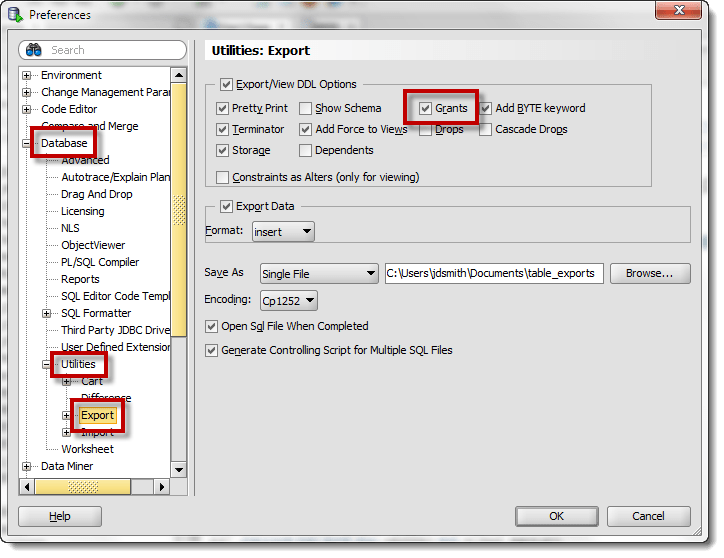This screenshot has height=558, width=724.
Task: Click the export file path field
Action: pyautogui.click(x=494, y=273)
